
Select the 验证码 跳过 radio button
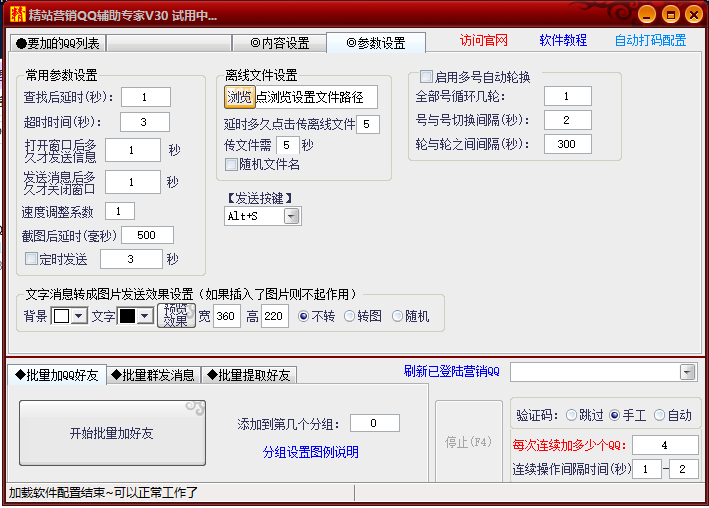571,415
